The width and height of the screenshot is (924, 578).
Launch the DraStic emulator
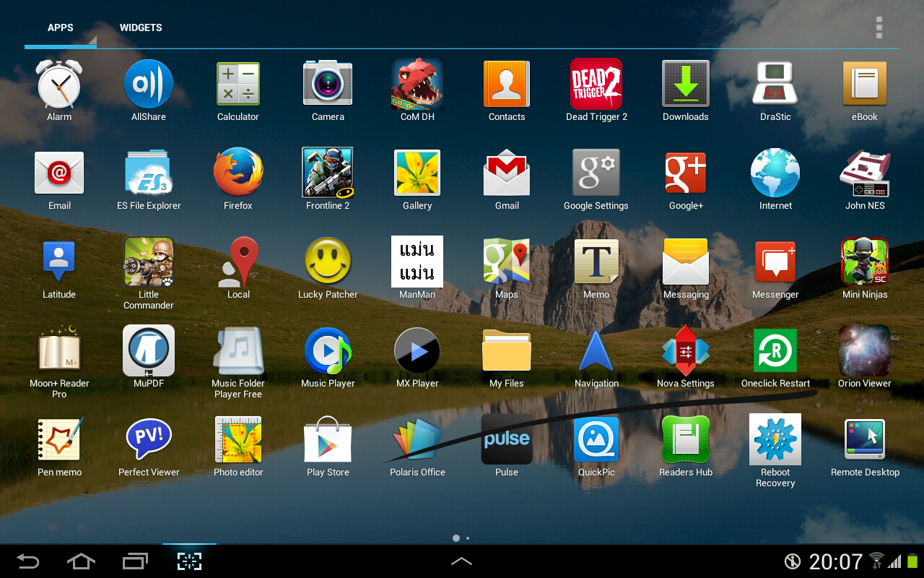pos(775,84)
